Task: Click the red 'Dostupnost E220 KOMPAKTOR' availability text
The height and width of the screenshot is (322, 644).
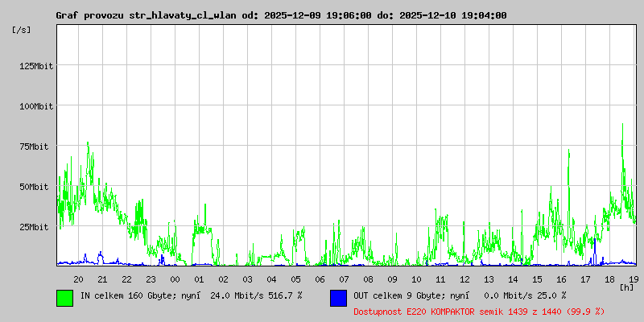Action: coord(479,312)
